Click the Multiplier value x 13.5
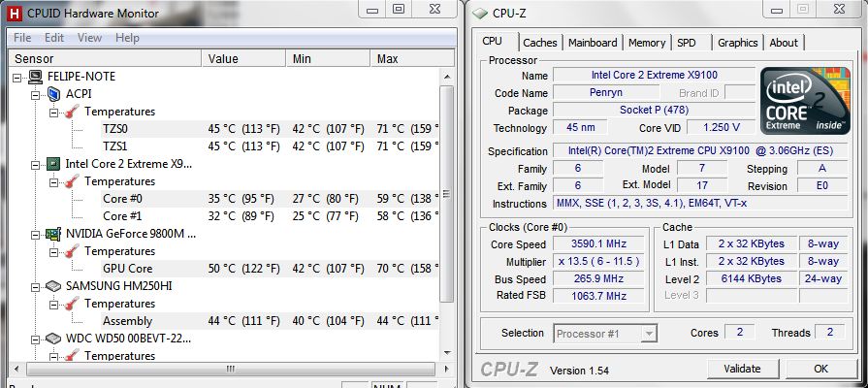 598,261
